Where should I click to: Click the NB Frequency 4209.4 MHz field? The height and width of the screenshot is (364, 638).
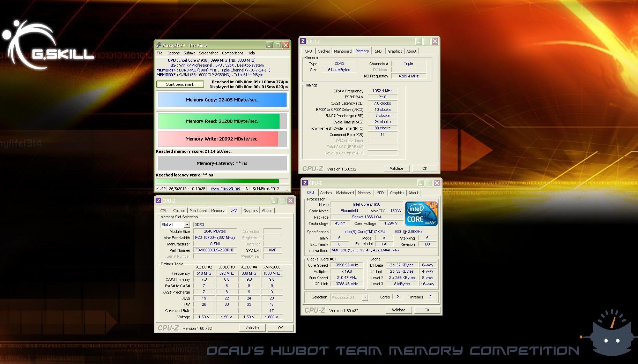(x=408, y=76)
